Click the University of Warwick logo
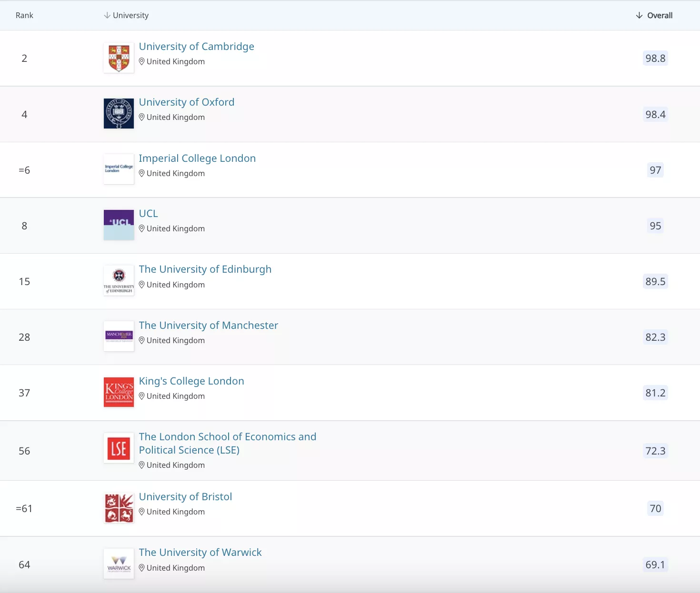The image size is (700, 593). point(119,563)
